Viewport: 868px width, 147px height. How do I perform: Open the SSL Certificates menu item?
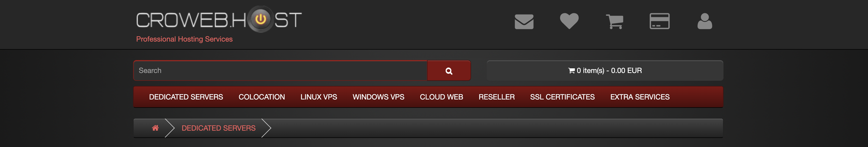coord(562,97)
